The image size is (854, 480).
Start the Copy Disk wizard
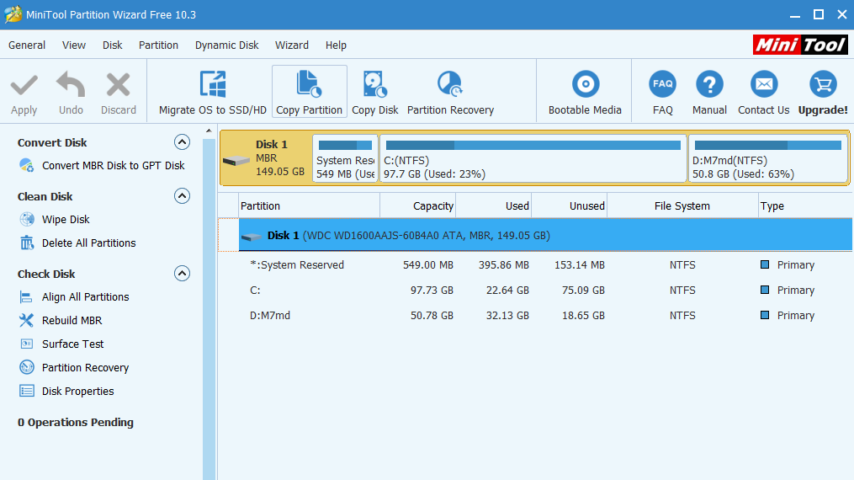point(375,93)
